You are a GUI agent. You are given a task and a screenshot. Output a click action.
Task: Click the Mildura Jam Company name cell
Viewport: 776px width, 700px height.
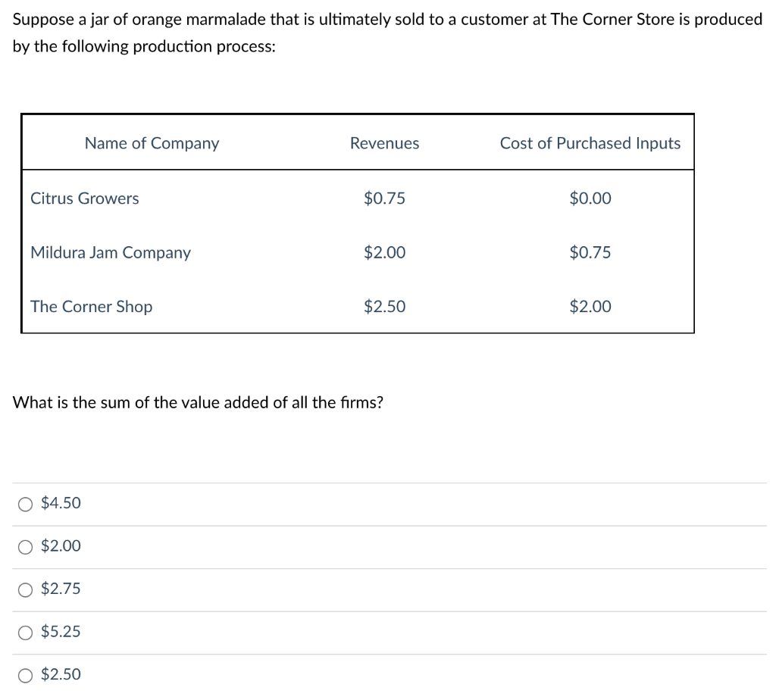click(111, 252)
